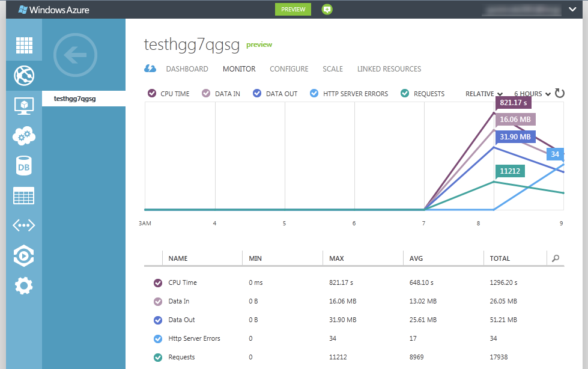Open the SQL Databases DB icon
This screenshot has width=588, height=369.
[x=24, y=166]
